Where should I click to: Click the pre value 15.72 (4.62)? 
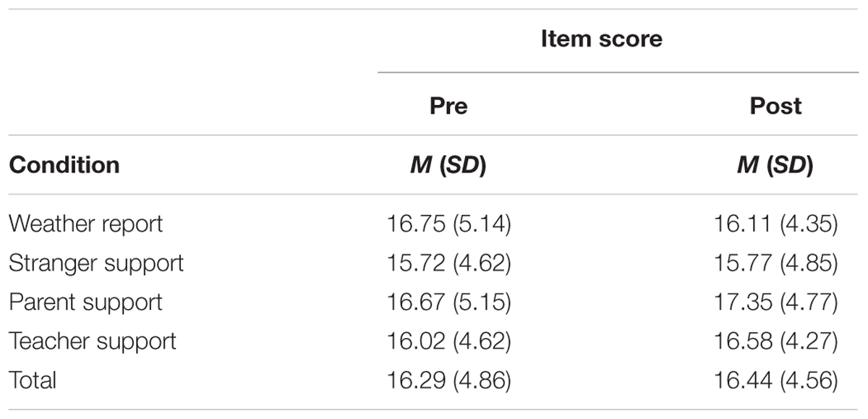click(448, 263)
